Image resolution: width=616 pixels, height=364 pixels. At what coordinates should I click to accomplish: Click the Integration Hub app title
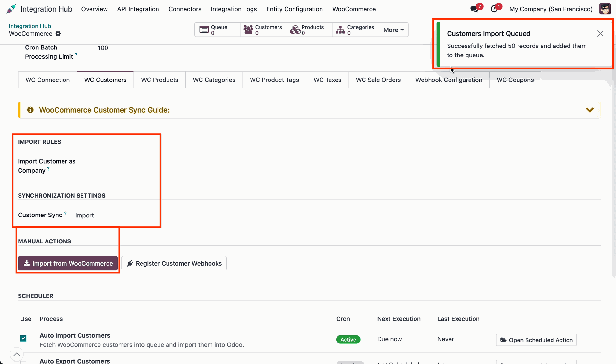click(x=46, y=9)
